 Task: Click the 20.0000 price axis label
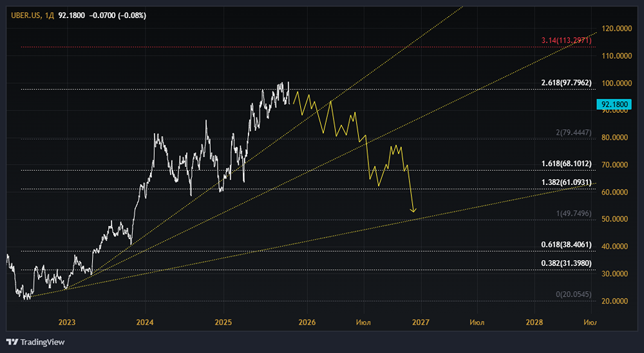(x=615, y=301)
